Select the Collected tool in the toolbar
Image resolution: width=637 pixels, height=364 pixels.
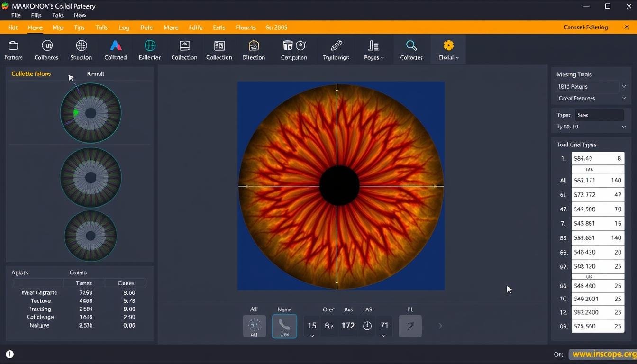pos(115,49)
